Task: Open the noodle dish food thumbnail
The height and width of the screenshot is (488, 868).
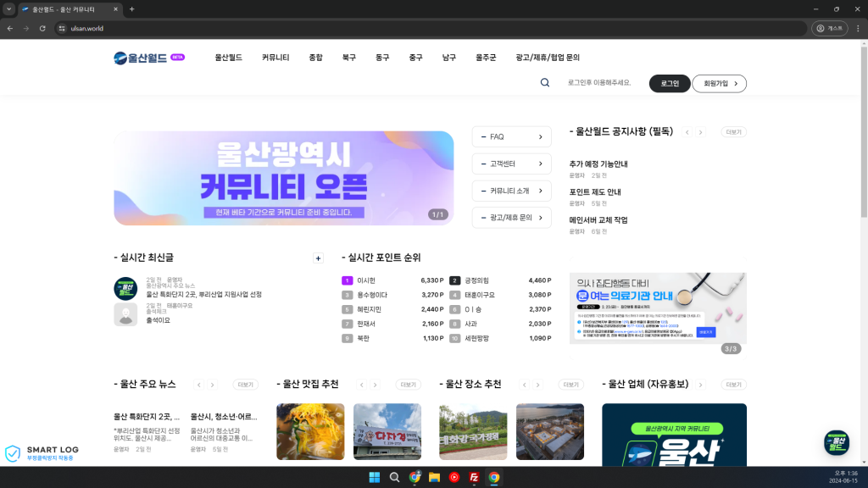Action: point(310,431)
